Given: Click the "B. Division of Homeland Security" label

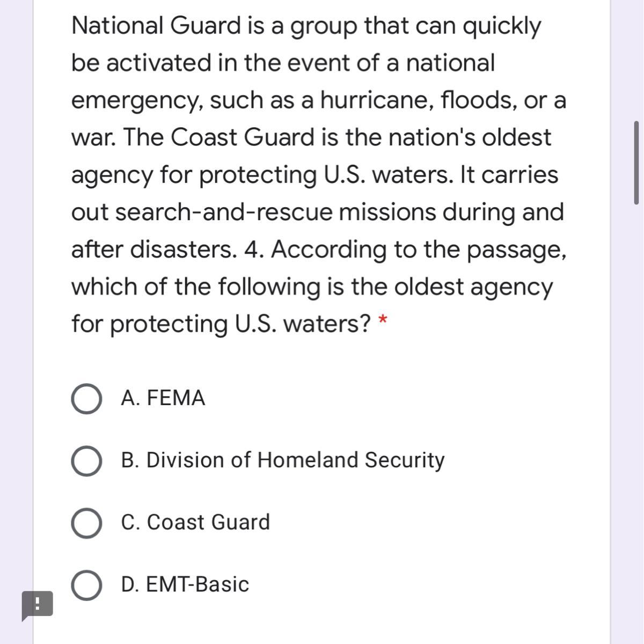Looking at the screenshot, I should tap(283, 460).
